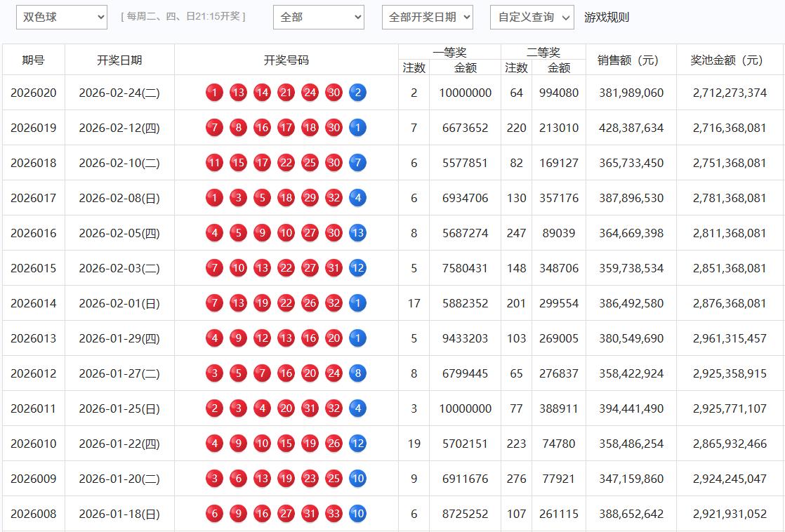
Task: Click the sales value 428,387,634
Action: tap(631, 128)
